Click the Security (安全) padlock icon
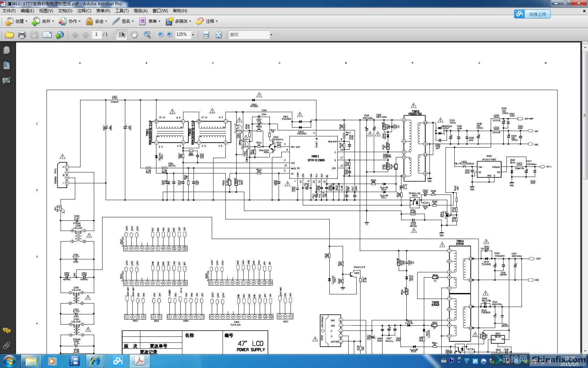588x368 pixels. pyautogui.click(x=89, y=21)
